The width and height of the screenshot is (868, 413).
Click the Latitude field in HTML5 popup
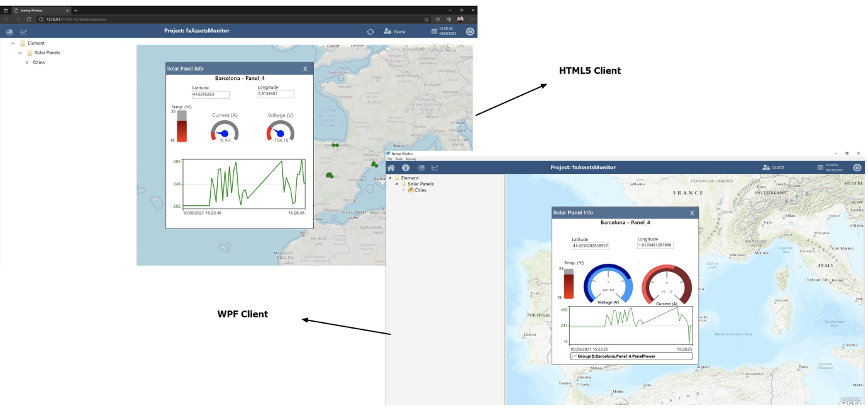[x=211, y=94]
